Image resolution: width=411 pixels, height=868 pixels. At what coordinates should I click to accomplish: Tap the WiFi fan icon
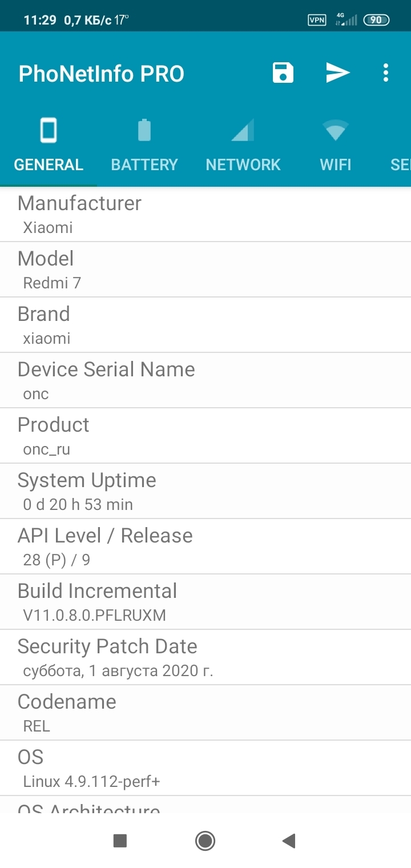point(336,130)
